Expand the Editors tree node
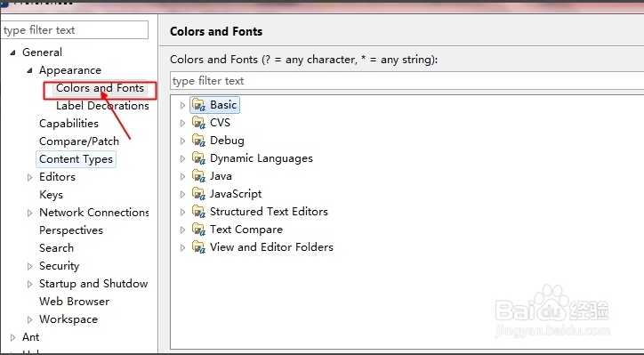644x355 pixels. [x=29, y=178]
